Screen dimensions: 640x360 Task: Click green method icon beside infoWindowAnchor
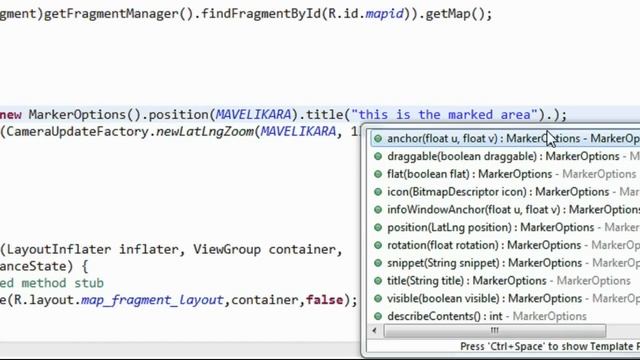pos(378,210)
